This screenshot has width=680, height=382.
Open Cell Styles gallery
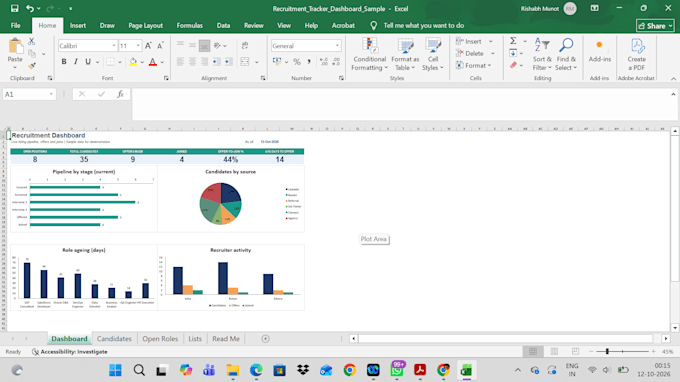pyautogui.click(x=433, y=54)
